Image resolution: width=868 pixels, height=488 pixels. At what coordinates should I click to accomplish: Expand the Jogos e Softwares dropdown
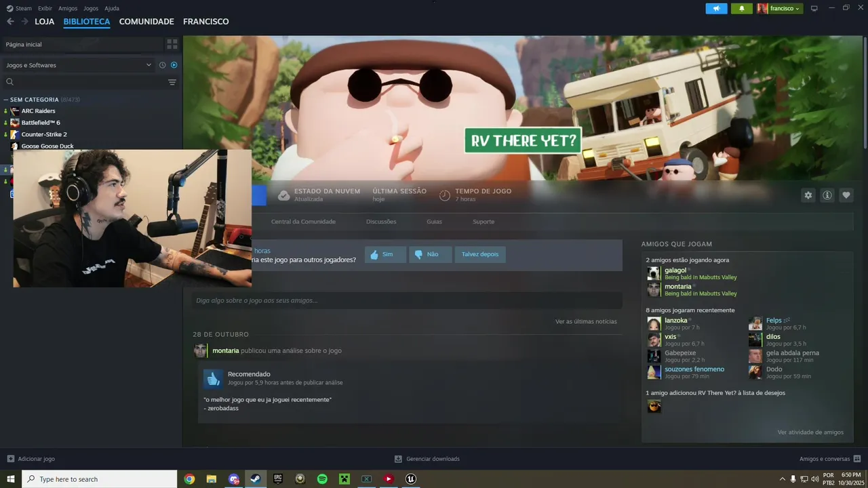[79, 65]
